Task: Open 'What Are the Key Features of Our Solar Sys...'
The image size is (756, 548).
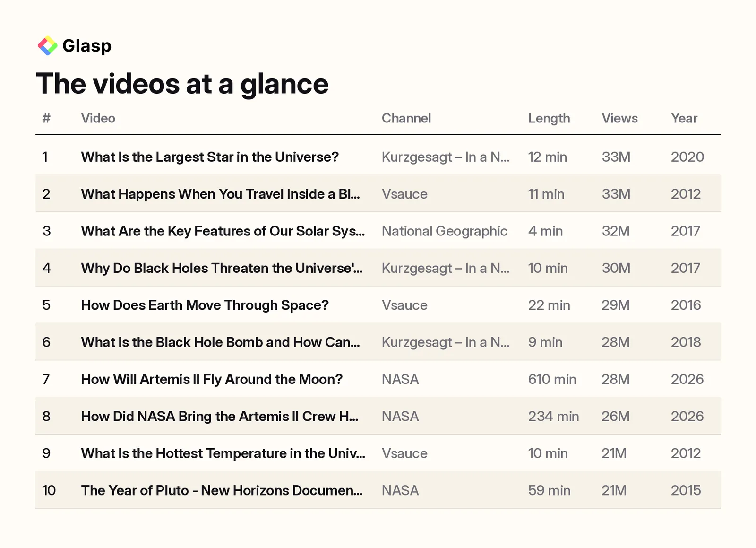Action: pos(223,231)
